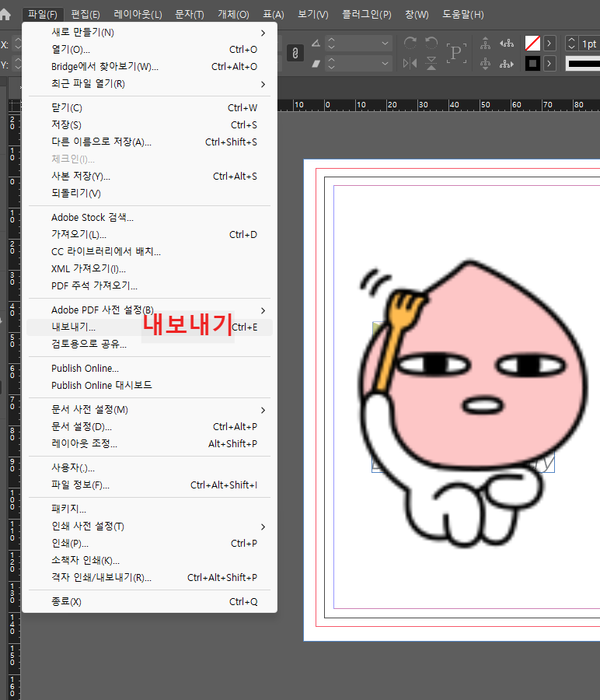
Task: Choose 사본 저장(Y)...
Action: [149, 177]
